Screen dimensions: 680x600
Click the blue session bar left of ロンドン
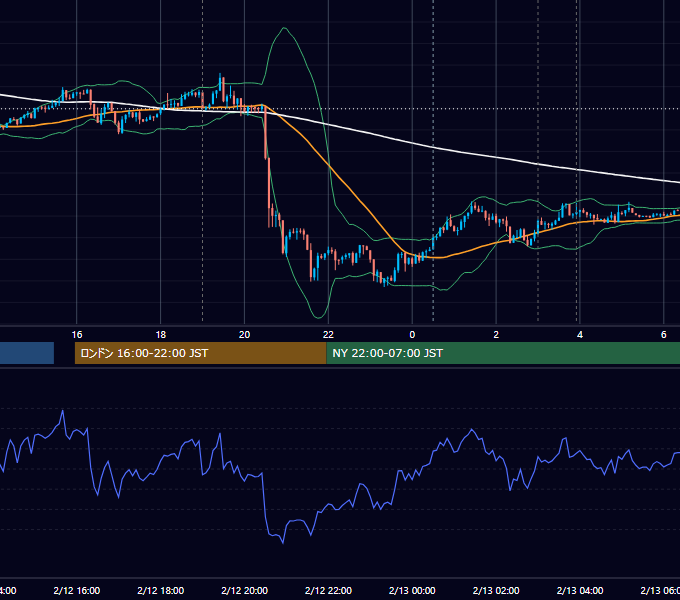(27, 353)
